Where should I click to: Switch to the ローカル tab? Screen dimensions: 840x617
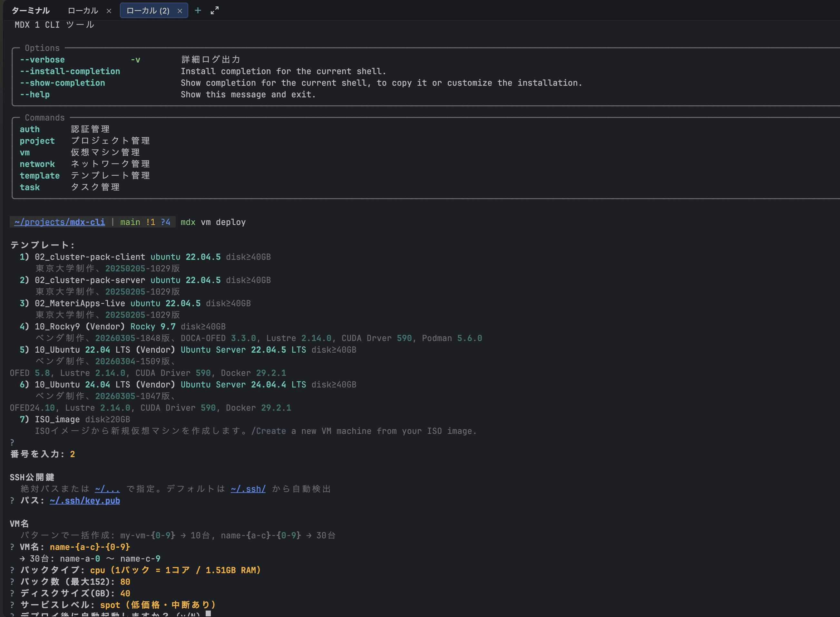[83, 10]
